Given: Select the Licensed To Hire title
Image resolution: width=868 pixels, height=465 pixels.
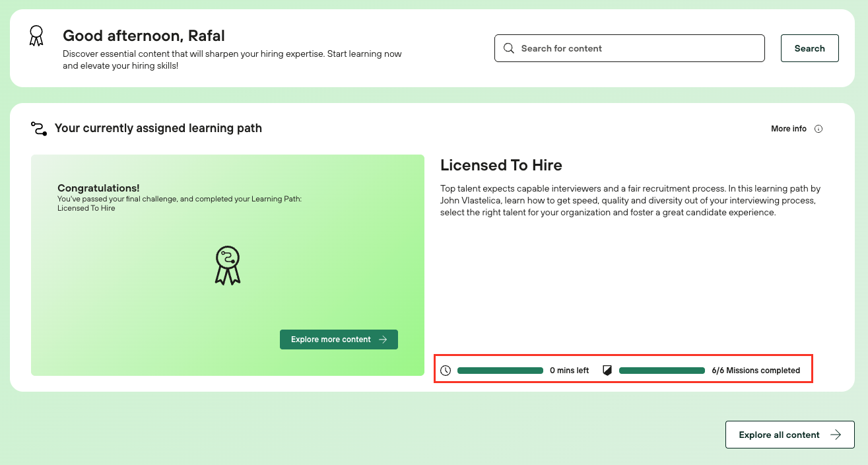Looking at the screenshot, I should (501, 165).
